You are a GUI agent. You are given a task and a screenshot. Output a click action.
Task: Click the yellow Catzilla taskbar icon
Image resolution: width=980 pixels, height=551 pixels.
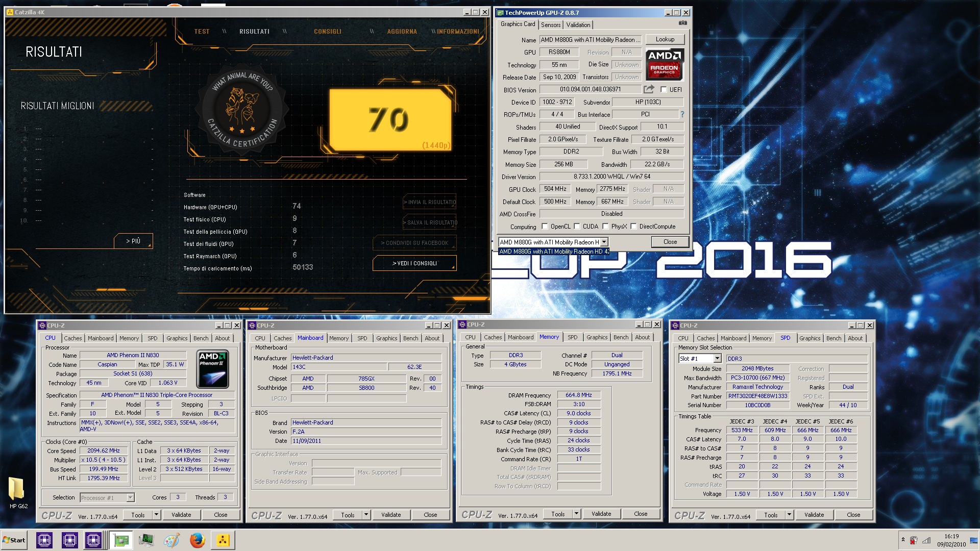point(223,540)
